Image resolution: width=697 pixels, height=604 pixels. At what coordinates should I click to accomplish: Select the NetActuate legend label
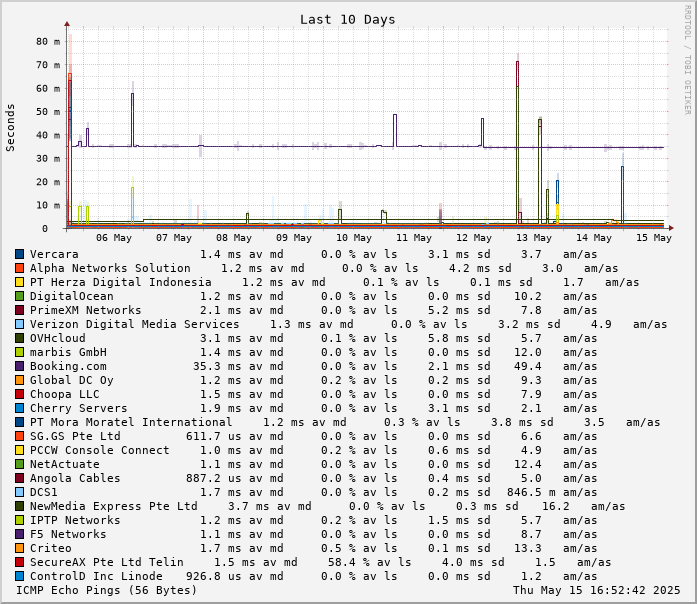tap(64, 464)
